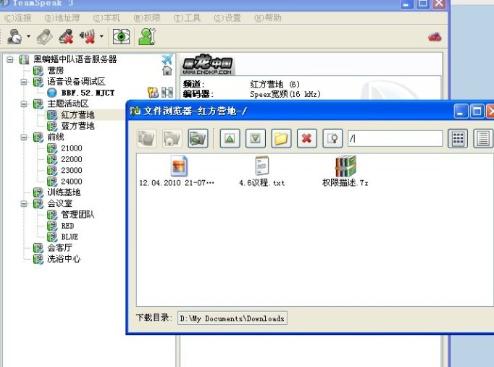The image size is (494, 367).
Task: Click the yellow badge icon on BBF.52.MJCT row
Action: point(153,92)
